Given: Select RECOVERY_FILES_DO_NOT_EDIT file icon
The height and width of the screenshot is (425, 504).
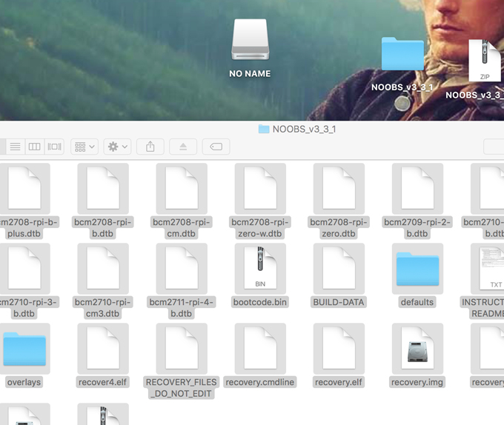Looking at the screenshot, I should (x=182, y=348).
